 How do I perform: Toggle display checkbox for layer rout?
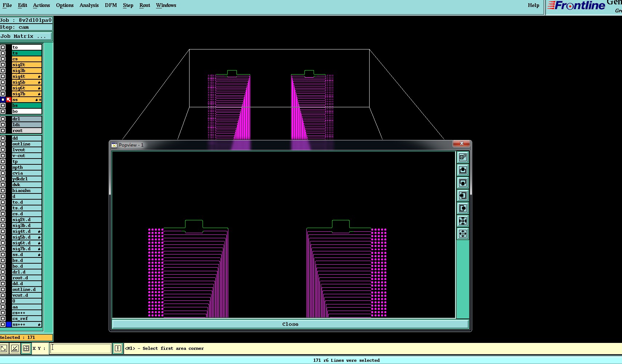coord(3,131)
